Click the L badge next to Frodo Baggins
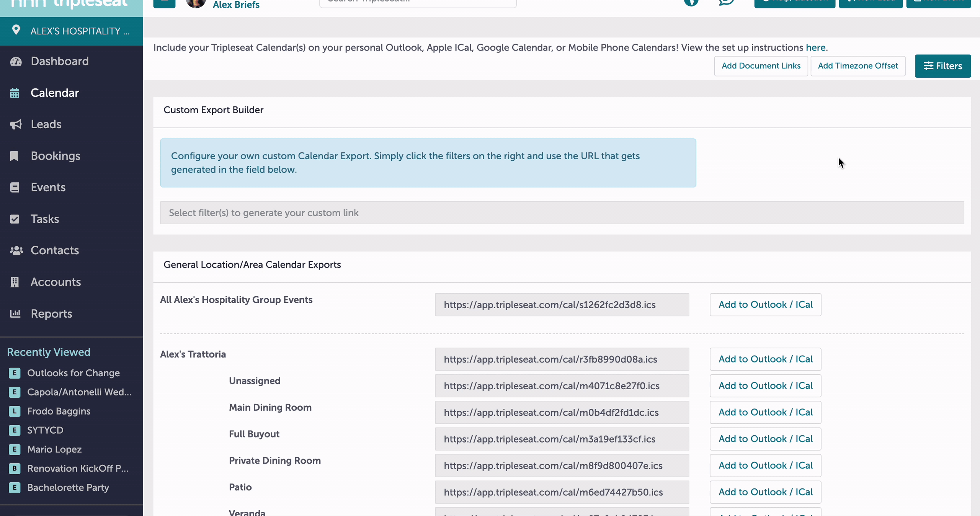Viewport: 980px width, 516px height. [15, 411]
